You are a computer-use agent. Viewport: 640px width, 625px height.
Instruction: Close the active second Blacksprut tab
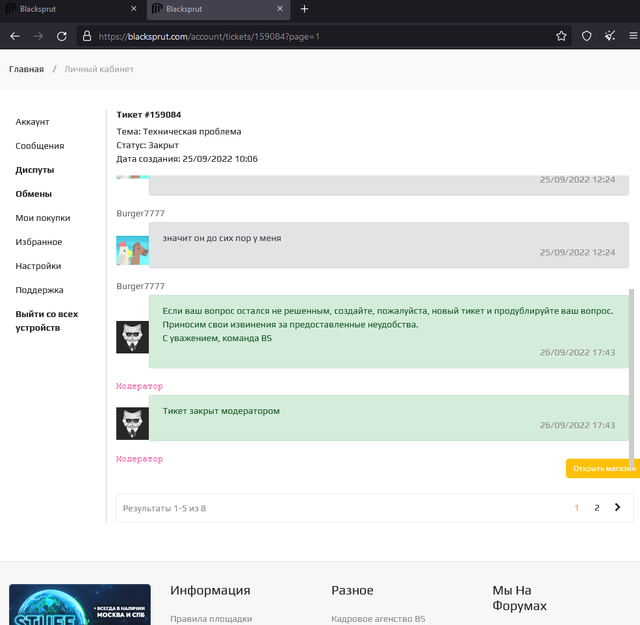(280, 9)
